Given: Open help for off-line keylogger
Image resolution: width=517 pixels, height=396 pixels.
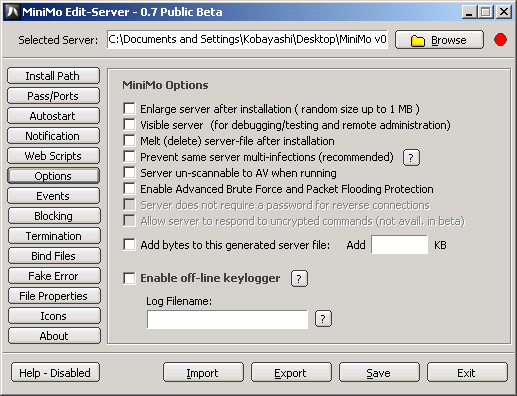Looking at the screenshot, I should tap(299, 279).
